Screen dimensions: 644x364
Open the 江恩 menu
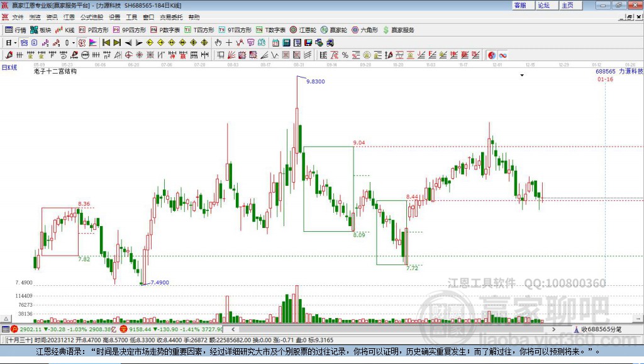click(69, 17)
